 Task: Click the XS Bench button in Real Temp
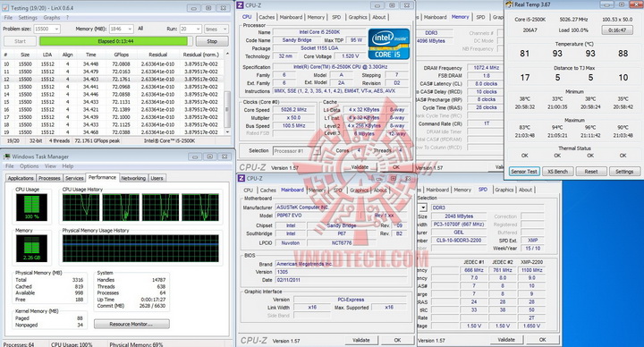(557, 172)
